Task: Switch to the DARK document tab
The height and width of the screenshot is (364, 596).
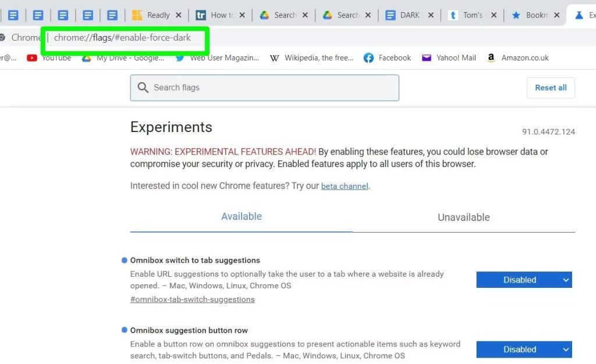Action: pos(409,15)
